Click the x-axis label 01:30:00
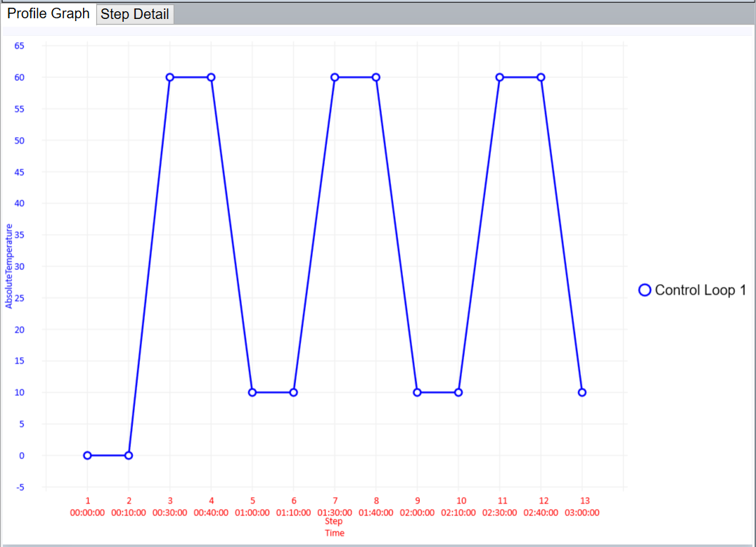This screenshot has width=756, height=547. [x=335, y=513]
